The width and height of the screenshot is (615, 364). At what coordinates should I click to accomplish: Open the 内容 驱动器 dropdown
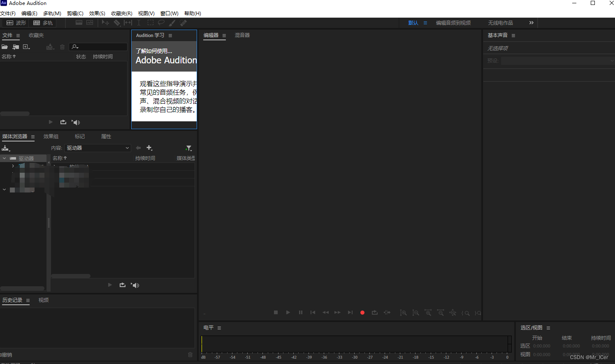point(98,148)
